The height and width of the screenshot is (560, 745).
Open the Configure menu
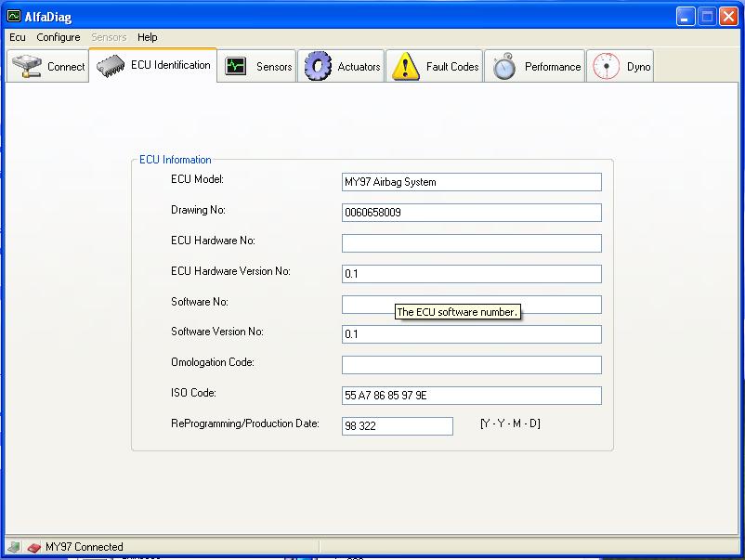pos(59,37)
